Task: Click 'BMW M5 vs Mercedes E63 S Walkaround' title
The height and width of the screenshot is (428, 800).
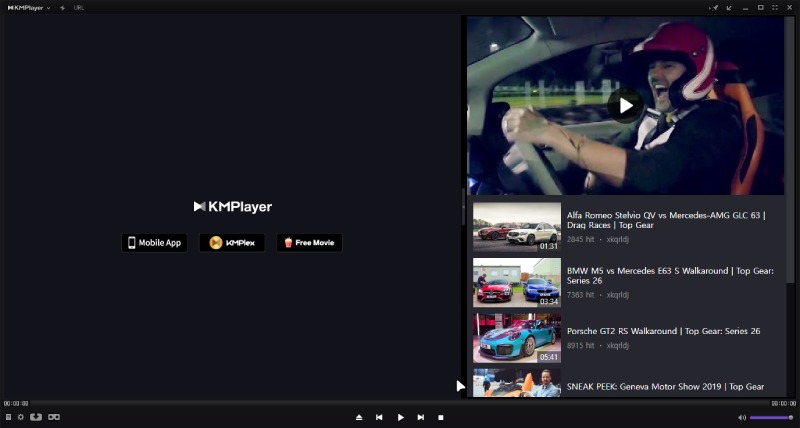Action: point(670,275)
